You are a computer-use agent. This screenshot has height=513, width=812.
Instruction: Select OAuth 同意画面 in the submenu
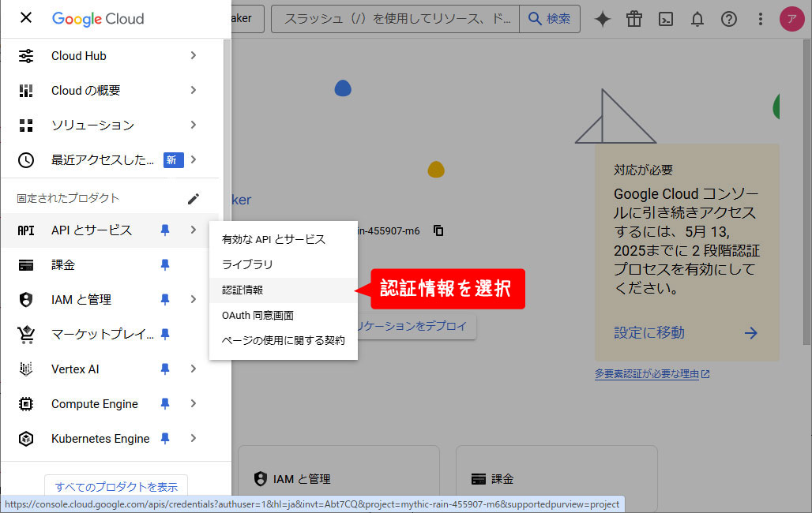point(284,315)
